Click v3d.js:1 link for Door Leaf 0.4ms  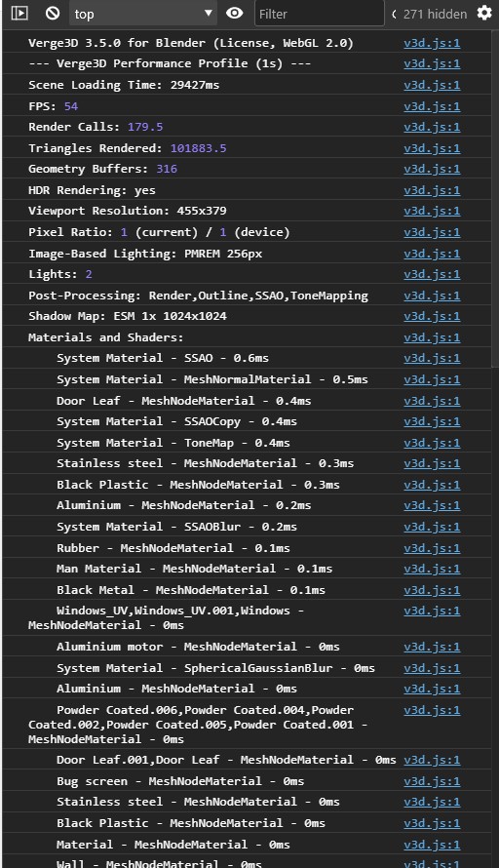432,401
